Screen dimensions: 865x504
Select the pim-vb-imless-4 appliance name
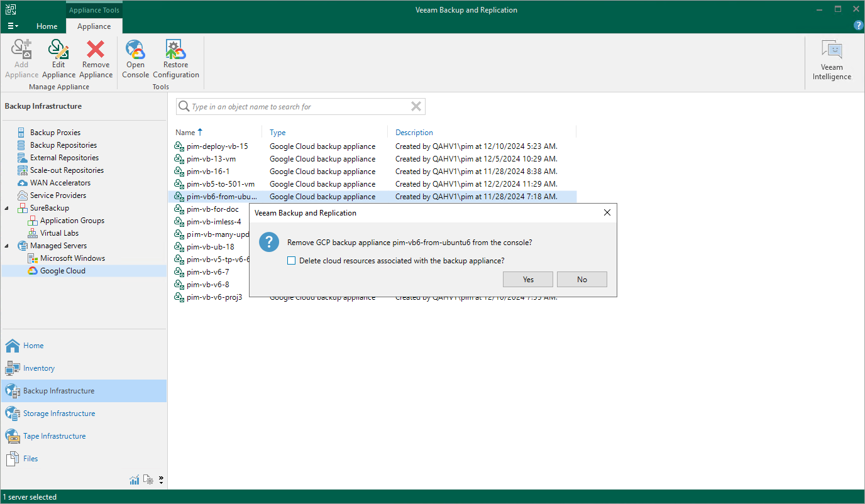(214, 222)
